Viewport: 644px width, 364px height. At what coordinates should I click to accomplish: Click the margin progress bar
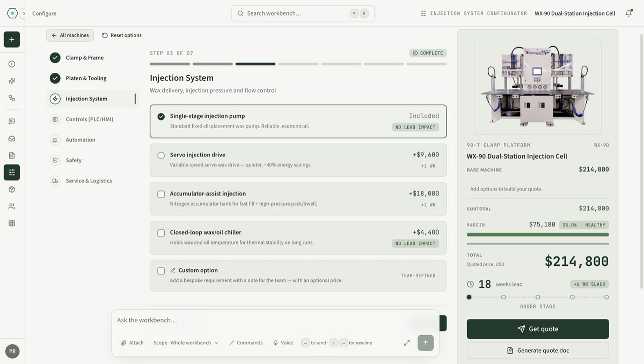538,235
